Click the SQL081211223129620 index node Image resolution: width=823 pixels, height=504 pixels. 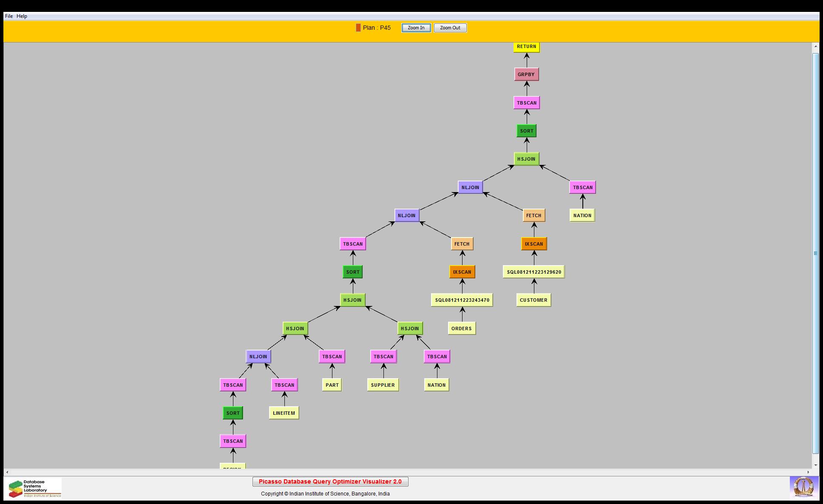click(534, 272)
